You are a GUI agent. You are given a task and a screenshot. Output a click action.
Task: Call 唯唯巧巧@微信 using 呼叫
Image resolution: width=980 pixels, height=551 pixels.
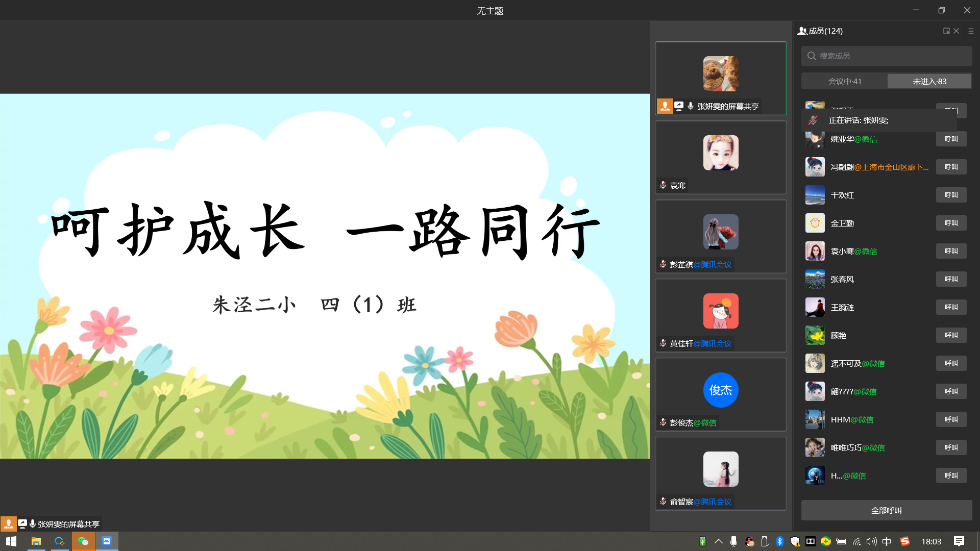pos(951,448)
